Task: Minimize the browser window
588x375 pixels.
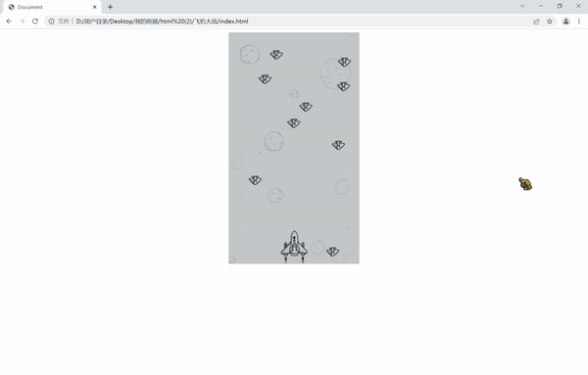Action: point(541,6)
